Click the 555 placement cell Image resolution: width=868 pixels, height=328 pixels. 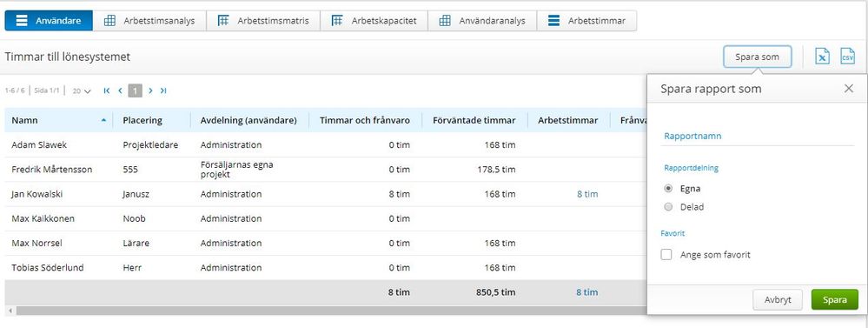coord(130,170)
